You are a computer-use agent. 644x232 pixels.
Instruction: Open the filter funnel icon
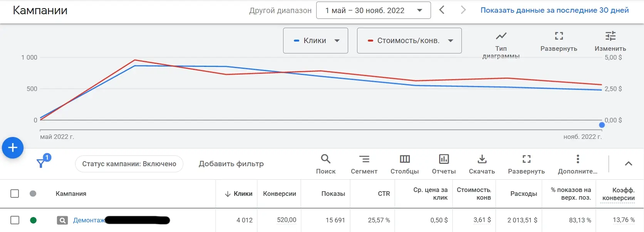[x=41, y=163]
